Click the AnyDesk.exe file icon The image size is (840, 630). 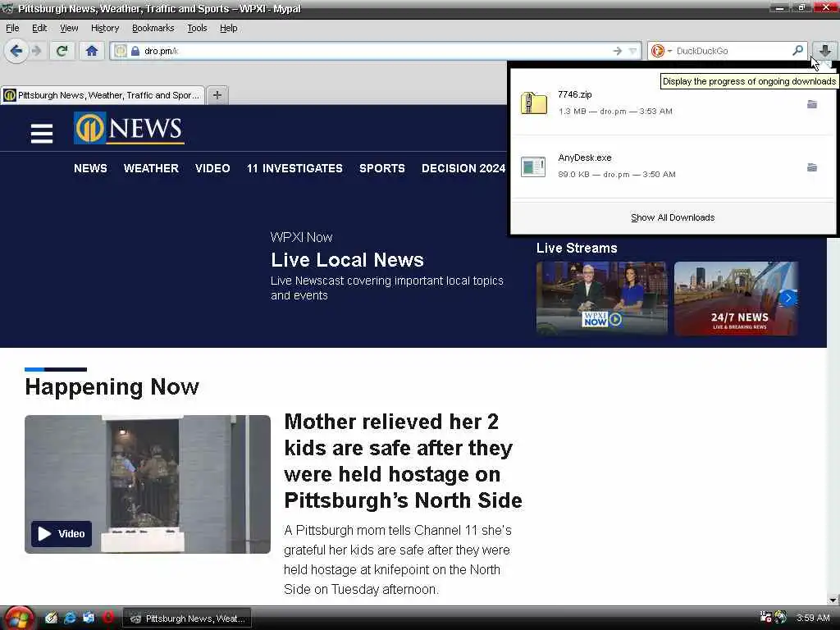533,167
